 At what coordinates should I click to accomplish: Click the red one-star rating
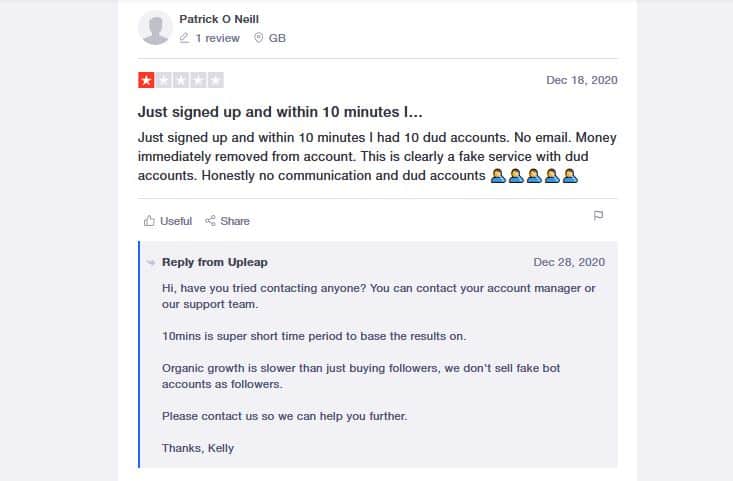pos(146,80)
